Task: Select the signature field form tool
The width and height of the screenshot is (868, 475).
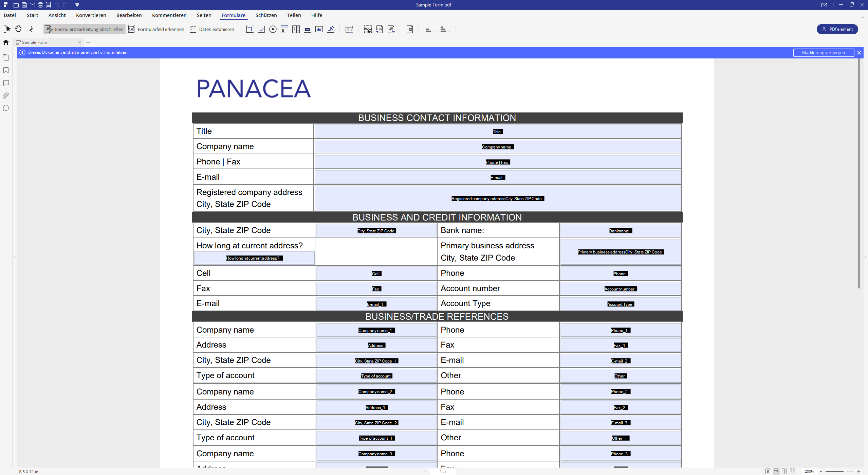Action: pos(331,29)
